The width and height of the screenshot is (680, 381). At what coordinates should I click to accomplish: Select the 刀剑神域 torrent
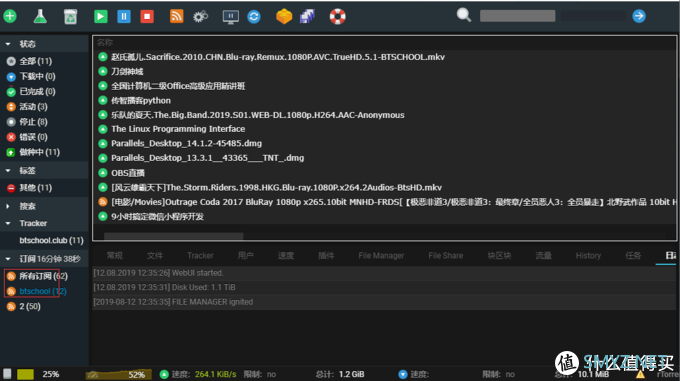click(x=127, y=71)
